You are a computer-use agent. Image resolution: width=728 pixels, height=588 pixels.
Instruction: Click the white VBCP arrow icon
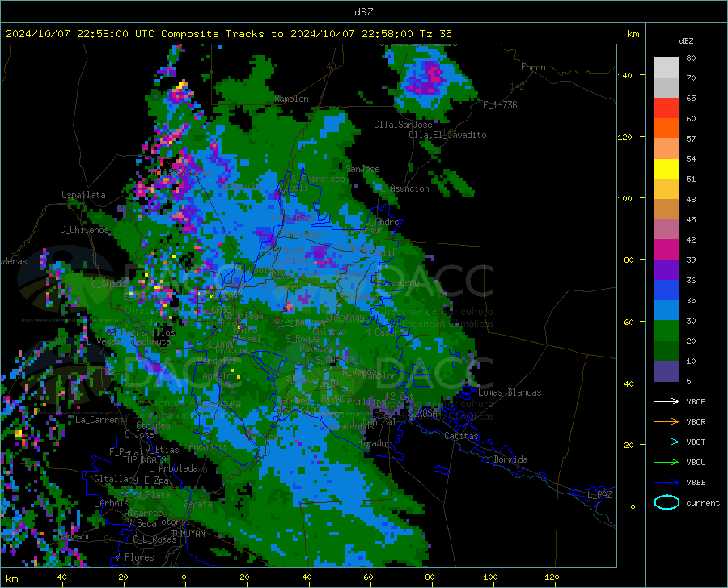(667, 401)
